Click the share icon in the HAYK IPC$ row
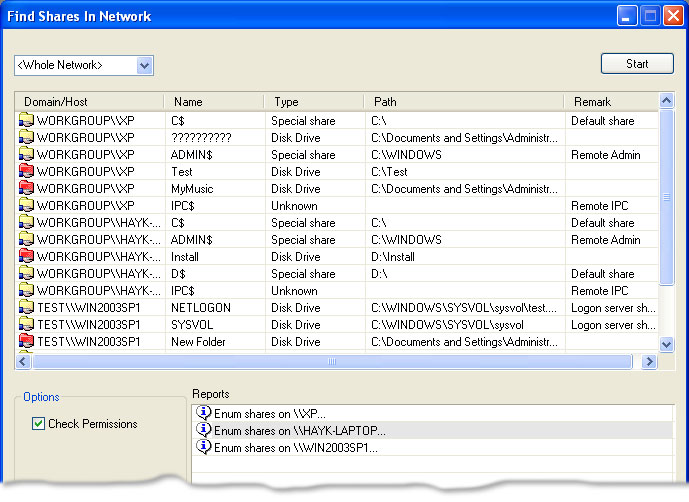689x502 pixels. tap(26, 290)
